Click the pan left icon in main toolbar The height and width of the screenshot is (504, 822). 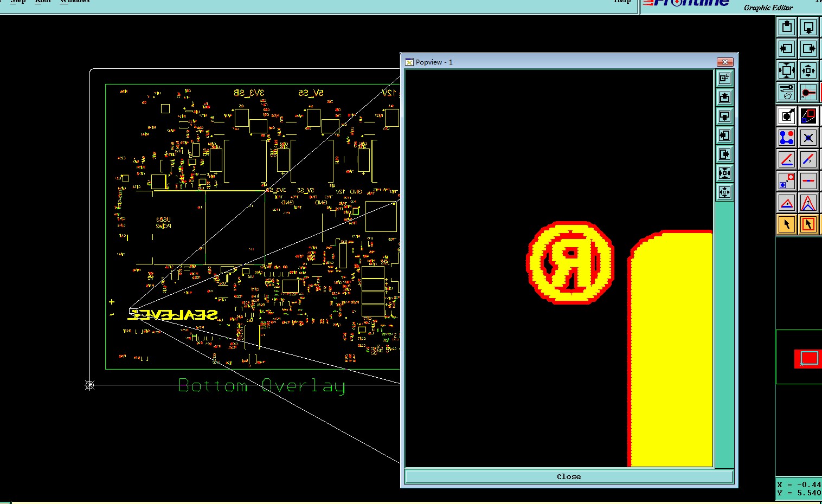click(x=787, y=48)
